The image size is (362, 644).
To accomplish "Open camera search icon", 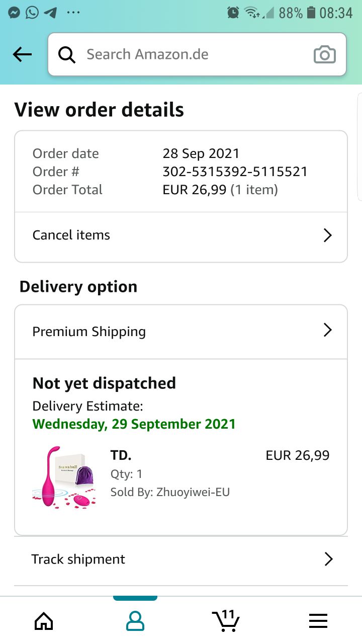I will [x=324, y=54].
